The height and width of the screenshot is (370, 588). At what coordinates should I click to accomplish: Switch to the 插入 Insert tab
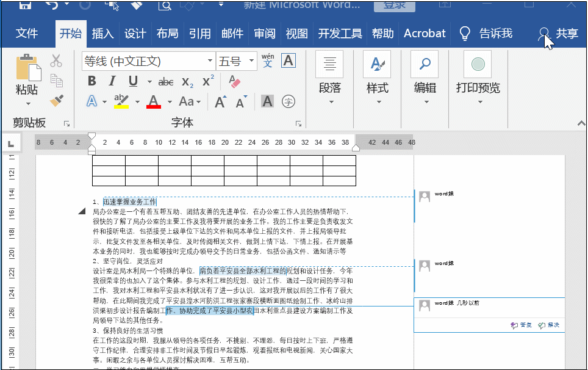(x=102, y=34)
